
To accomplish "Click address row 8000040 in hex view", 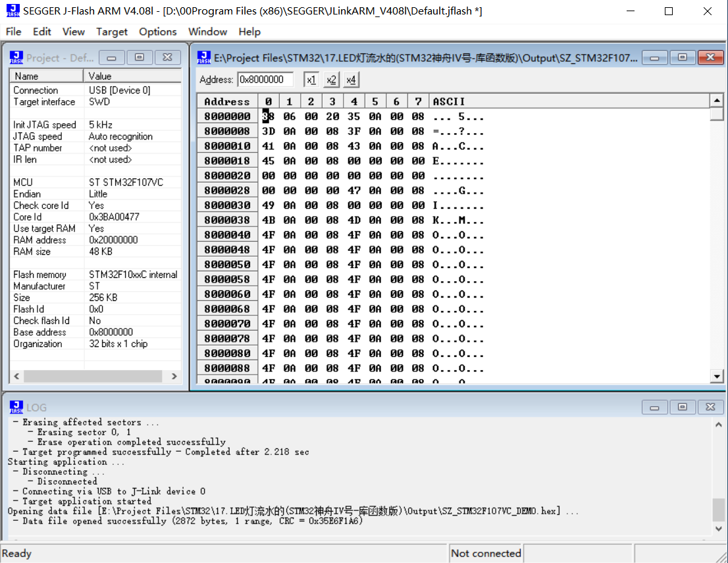I will 227,234.
